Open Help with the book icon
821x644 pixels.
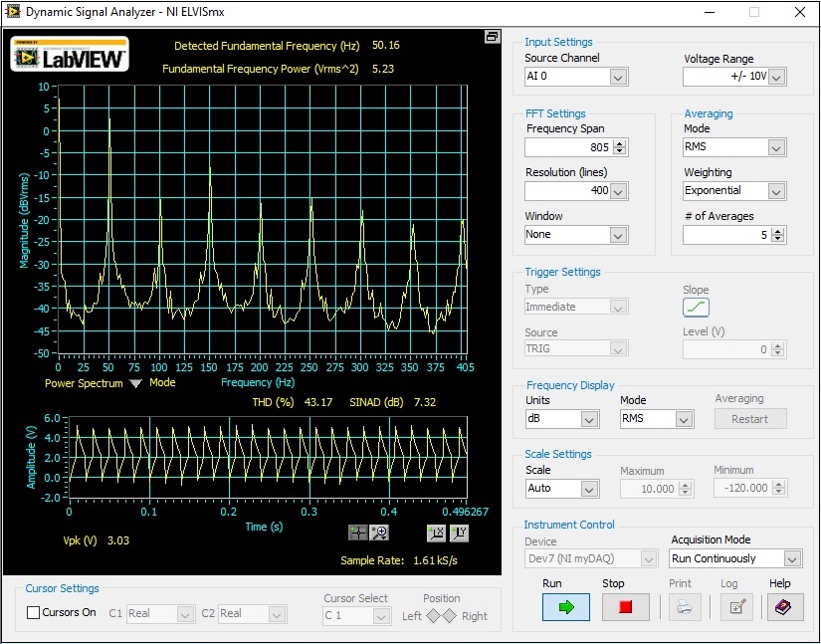784,607
